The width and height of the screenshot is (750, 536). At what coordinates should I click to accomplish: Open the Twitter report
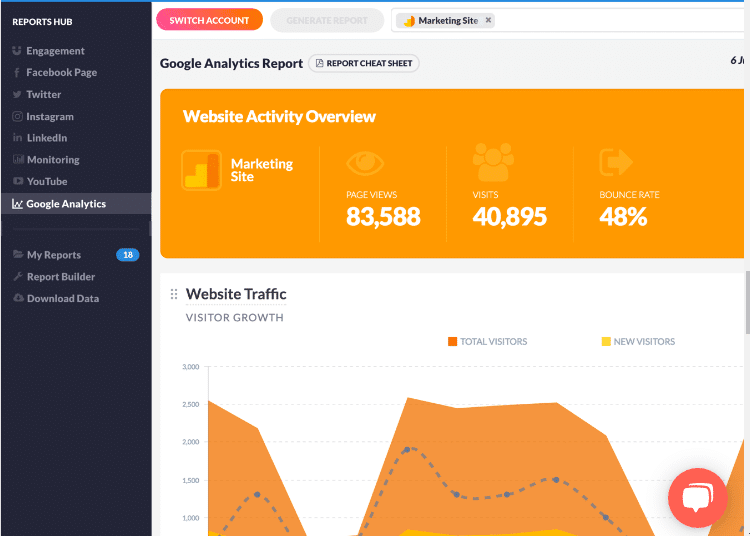(44, 94)
